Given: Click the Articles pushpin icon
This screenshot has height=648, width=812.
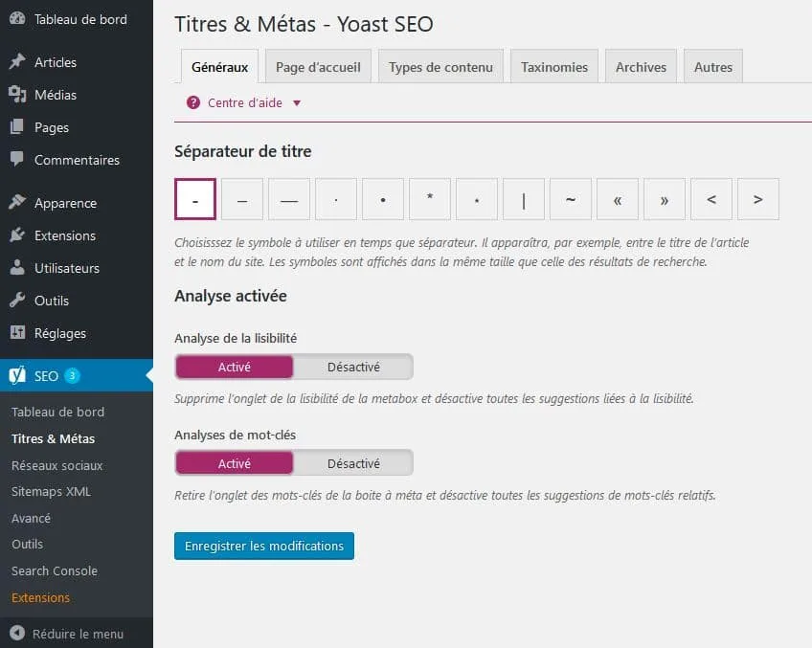Looking at the screenshot, I should [x=17, y=61].
